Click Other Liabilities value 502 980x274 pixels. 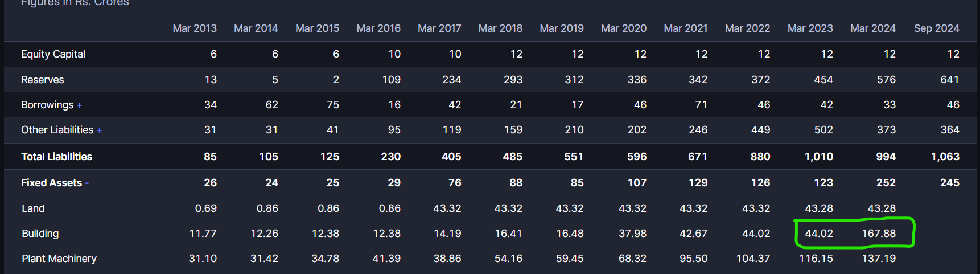click(x=823, y=130)
